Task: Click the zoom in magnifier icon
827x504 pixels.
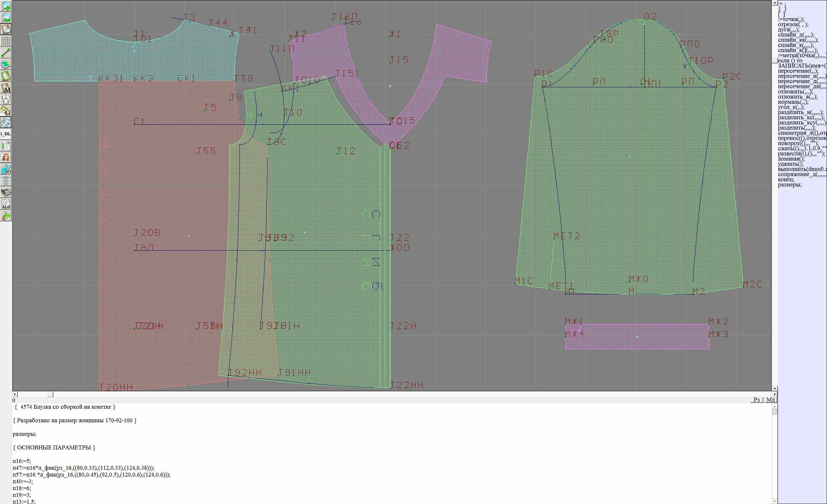Action: [x=6, y=6]
